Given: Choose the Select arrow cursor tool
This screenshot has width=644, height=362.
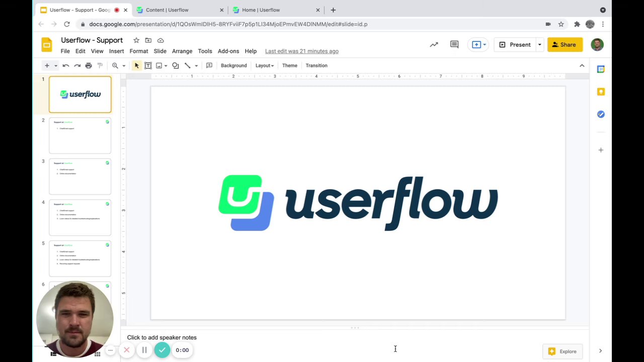Looking at the screenshot, I should coord(136,65).
